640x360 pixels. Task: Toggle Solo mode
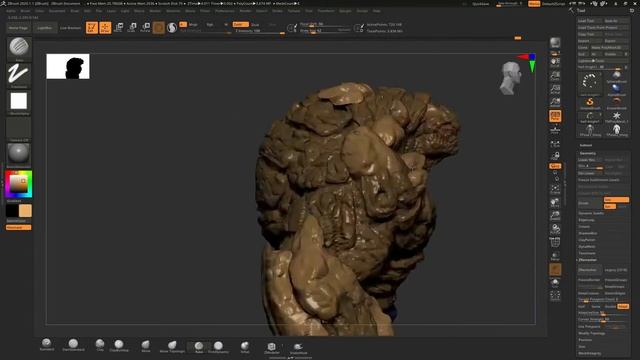[x=555, y=283]
